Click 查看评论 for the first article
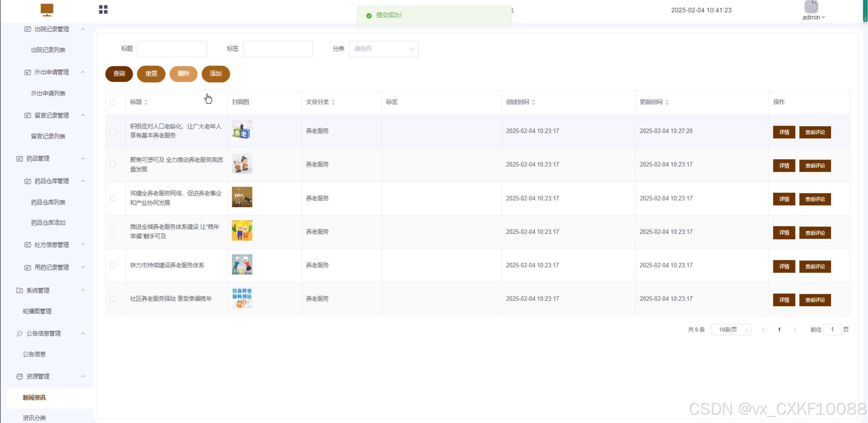 coord(815,132)
